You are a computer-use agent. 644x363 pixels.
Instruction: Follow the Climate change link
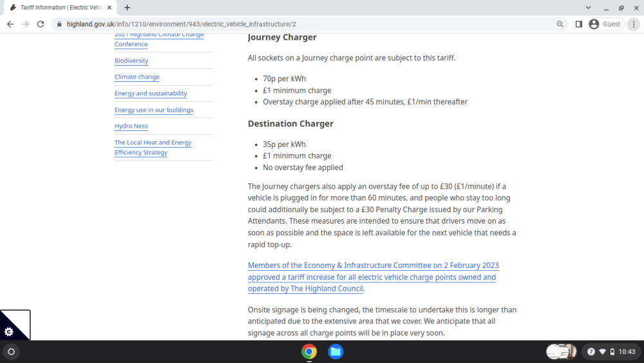[137, 77]
